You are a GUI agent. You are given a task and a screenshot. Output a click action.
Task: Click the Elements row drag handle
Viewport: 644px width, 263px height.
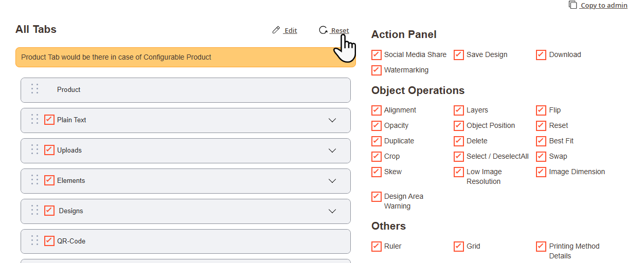point(34,180)
